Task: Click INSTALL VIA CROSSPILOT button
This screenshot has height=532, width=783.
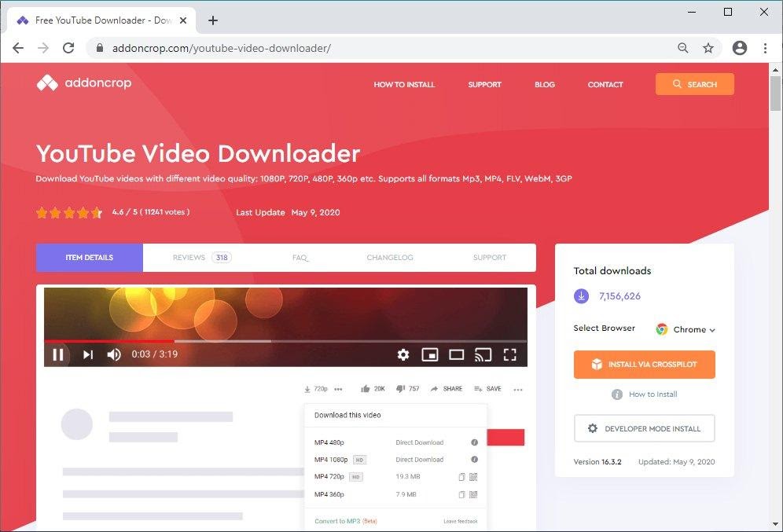Action: pos(644,365)
